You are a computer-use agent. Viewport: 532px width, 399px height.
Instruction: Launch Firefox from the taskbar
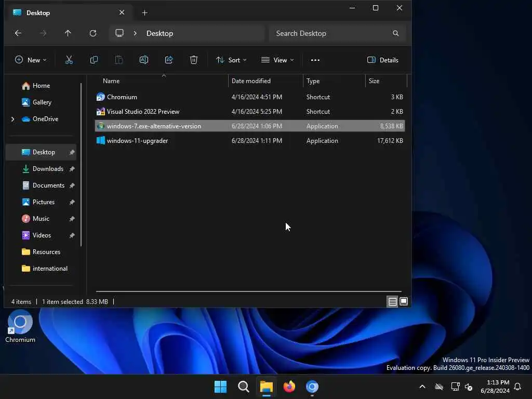pos(289,387)
